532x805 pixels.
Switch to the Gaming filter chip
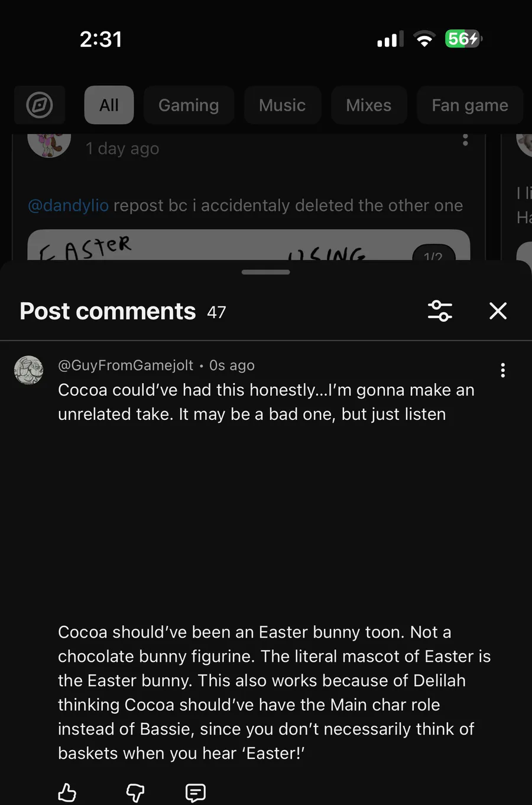click(x=189, y=105)
